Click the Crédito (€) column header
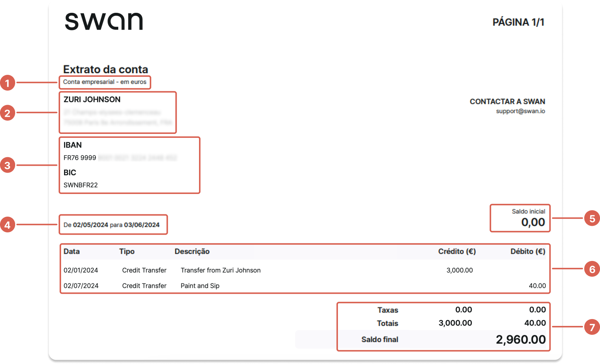 click(457, 251)
